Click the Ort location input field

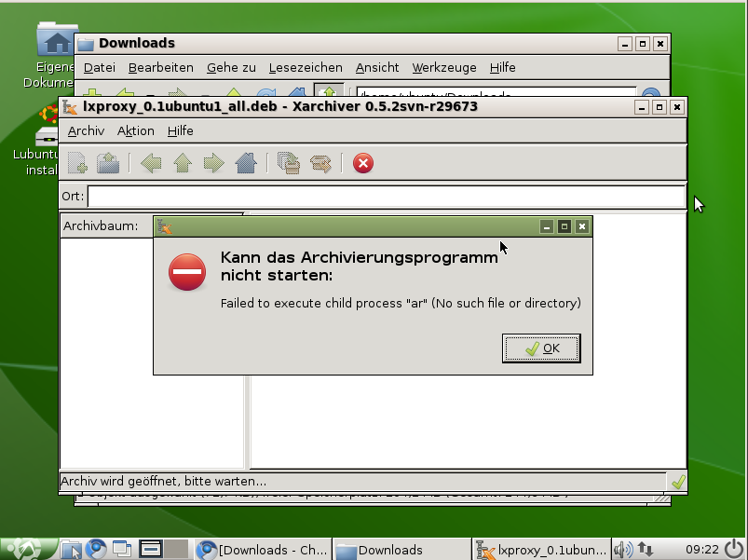(387, 196)
